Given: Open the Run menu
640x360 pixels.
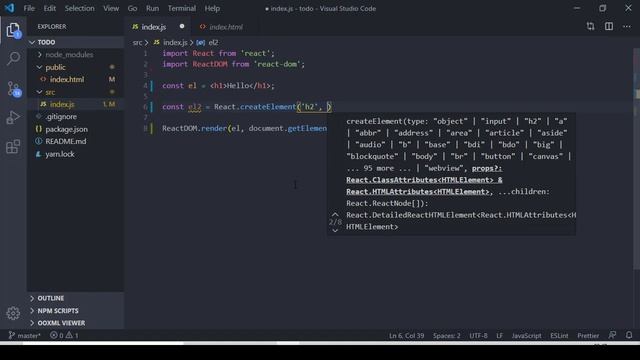Looking at the screenshot, I should coord(152,8).
